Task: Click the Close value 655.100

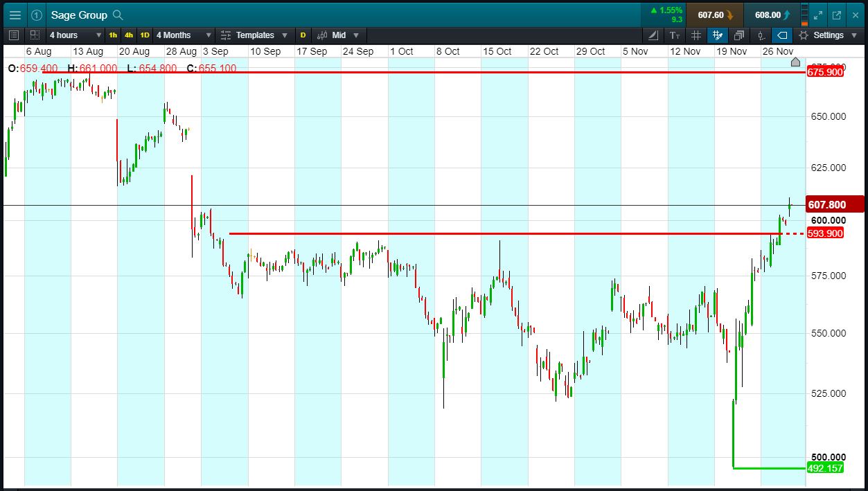Action: point(218,69)
